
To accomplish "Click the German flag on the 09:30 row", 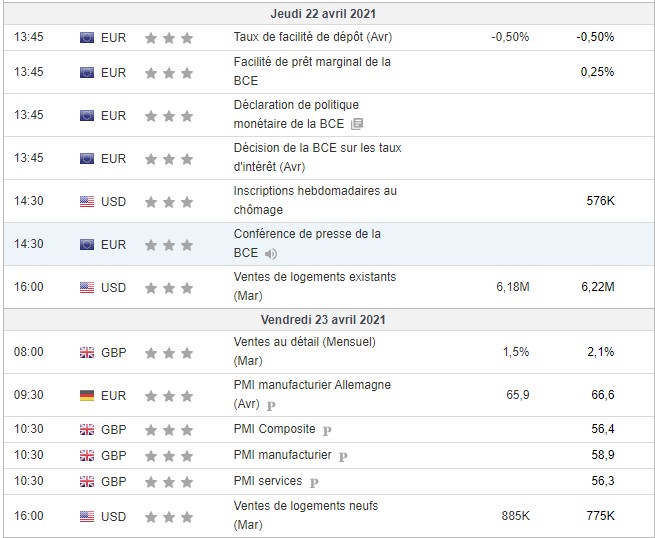I will [x=87, y=395].
